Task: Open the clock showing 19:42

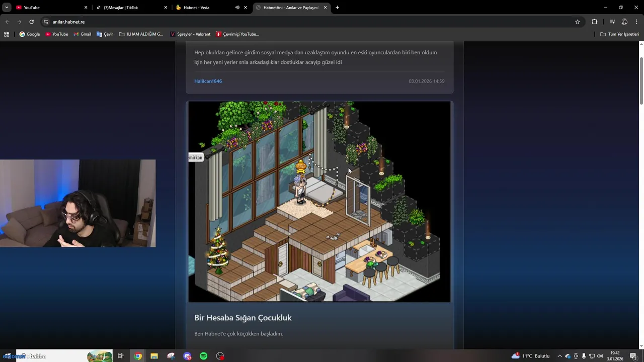Action: (x=615, y=356)
